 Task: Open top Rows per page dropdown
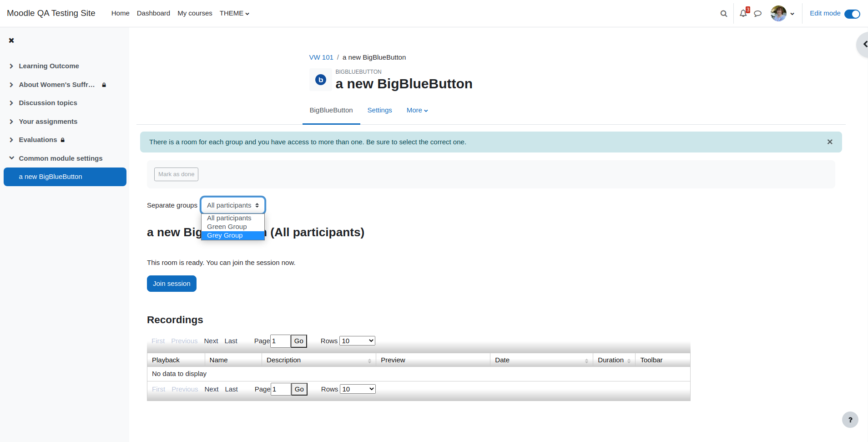(x=357, y=341)
